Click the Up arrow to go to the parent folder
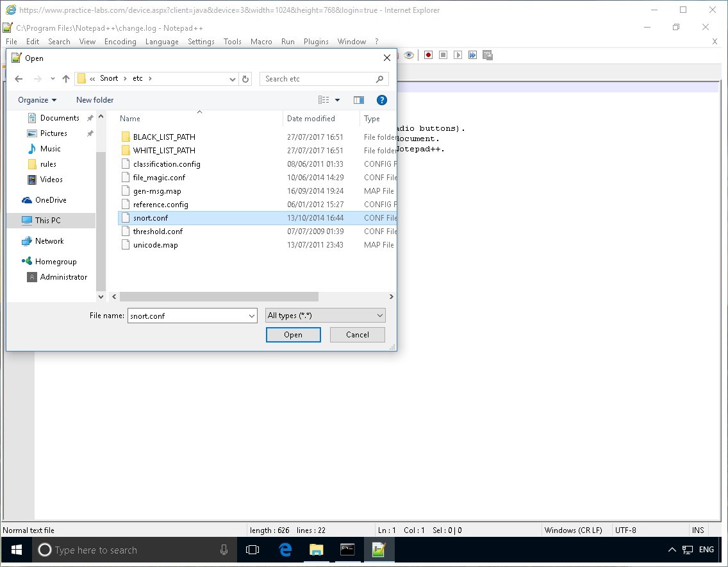 point(66,79)
